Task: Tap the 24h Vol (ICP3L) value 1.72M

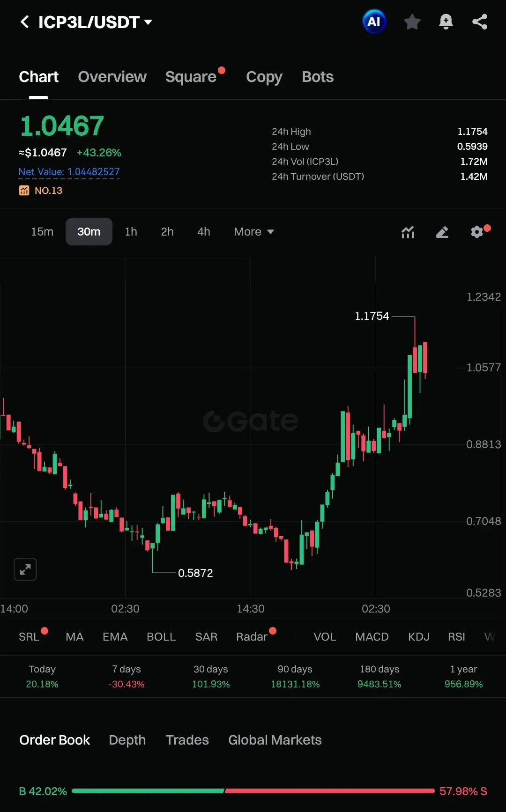Action: pos(474,162)
